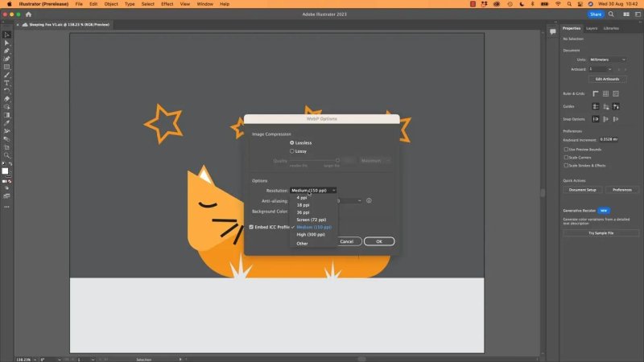Switch to the Layers tab
644x362 pixels.
coord(592,28)
